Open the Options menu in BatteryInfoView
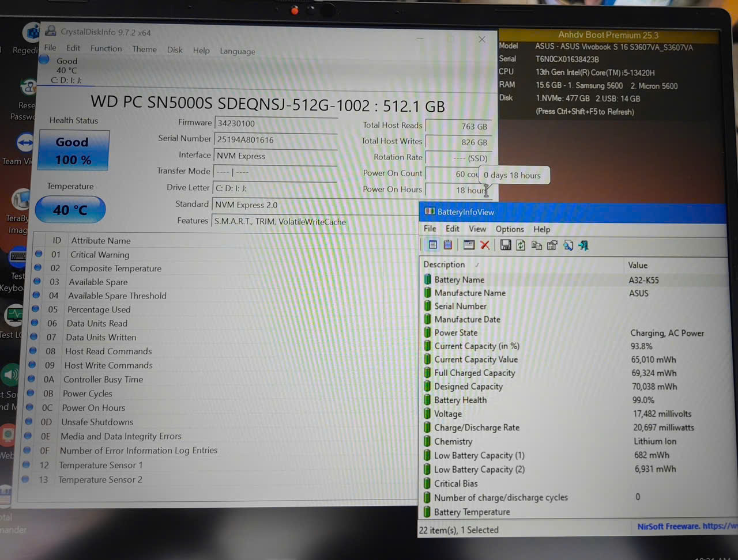 [x=510, y=229]
